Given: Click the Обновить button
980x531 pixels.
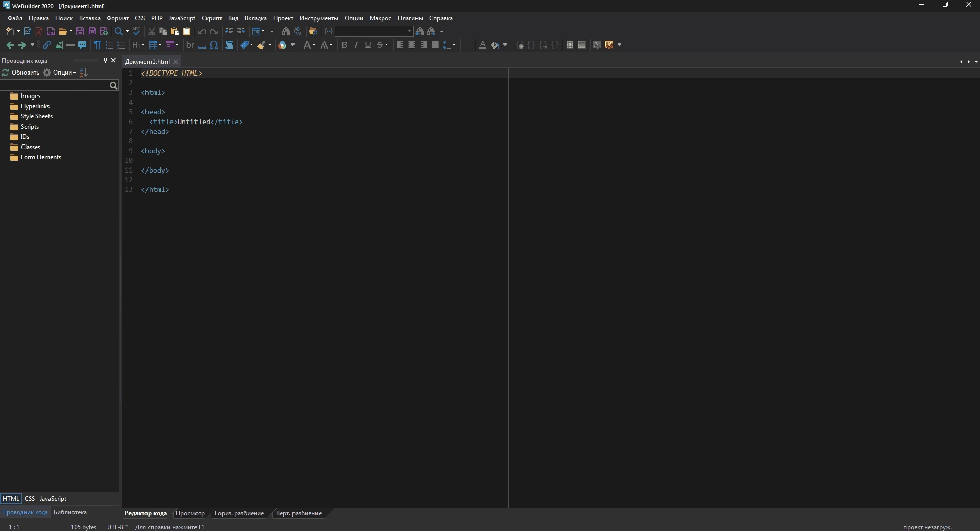Looking at the screenshot, I should tap(21, 73).
